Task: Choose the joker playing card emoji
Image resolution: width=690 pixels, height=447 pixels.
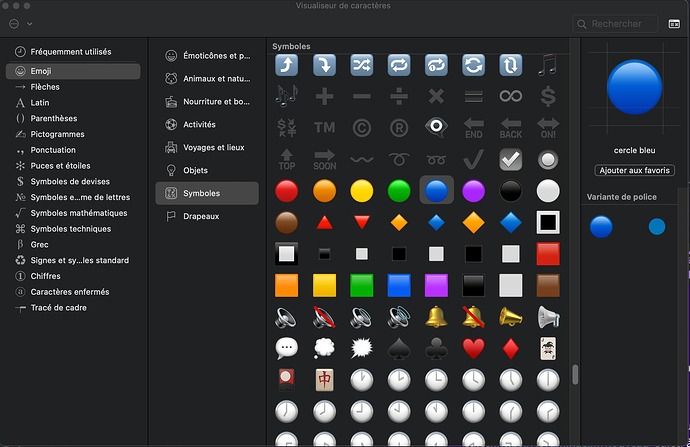Action: point(547,348)
